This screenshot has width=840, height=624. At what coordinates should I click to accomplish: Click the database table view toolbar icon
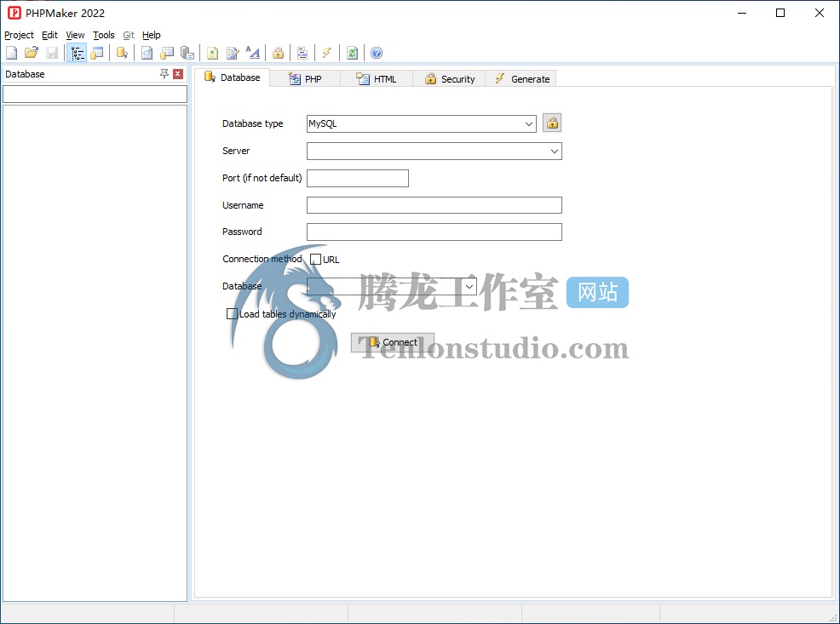tap(97, 53)
